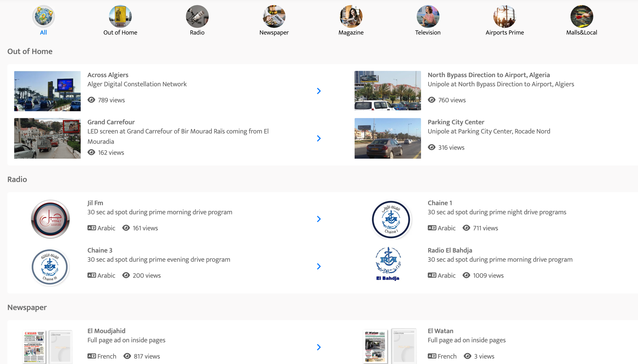The width and height of the screenshot is (638, 364).
Task: Open the Television category icon
Action: (428, 16)
